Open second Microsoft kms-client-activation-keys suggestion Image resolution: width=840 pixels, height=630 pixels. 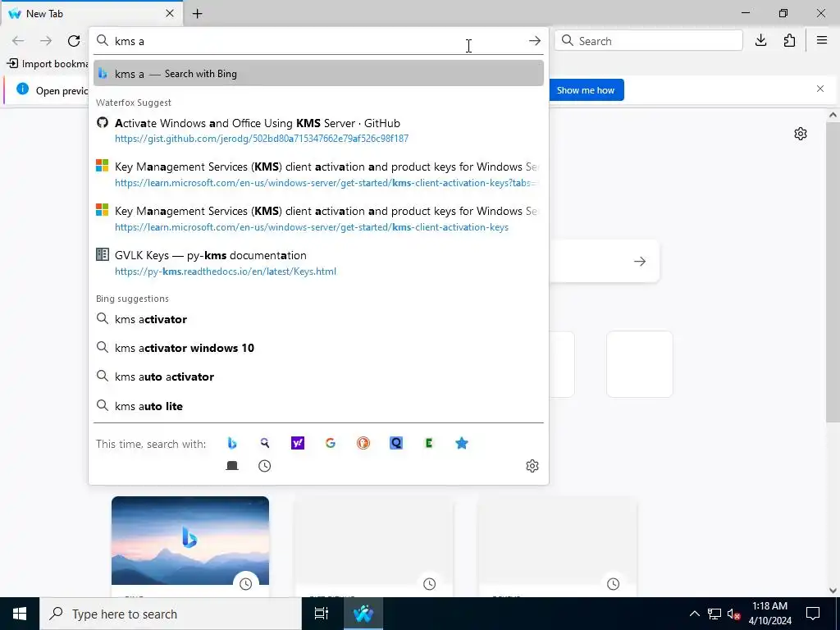tap(318, 218)
